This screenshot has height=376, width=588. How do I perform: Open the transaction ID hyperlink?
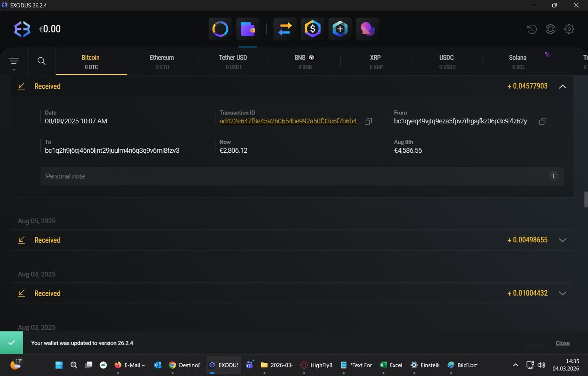click(x=289, y=121)
